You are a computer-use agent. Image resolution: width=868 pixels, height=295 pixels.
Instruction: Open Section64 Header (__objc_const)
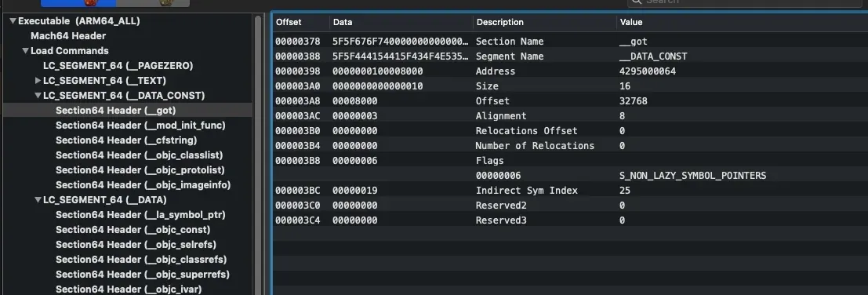(133, 230)
